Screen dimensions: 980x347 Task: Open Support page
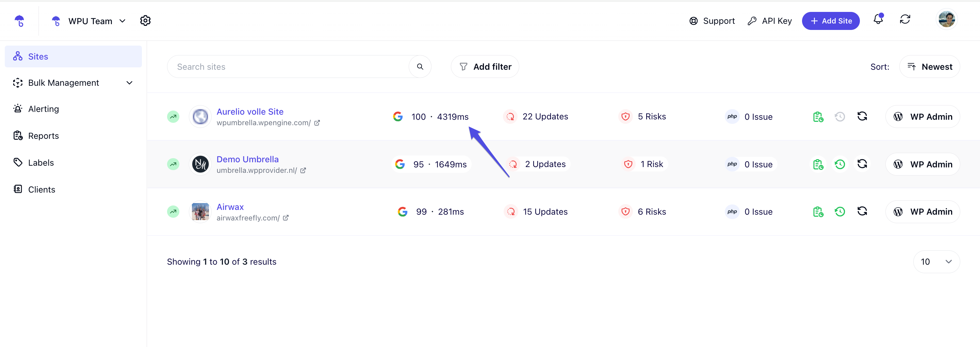712,21
